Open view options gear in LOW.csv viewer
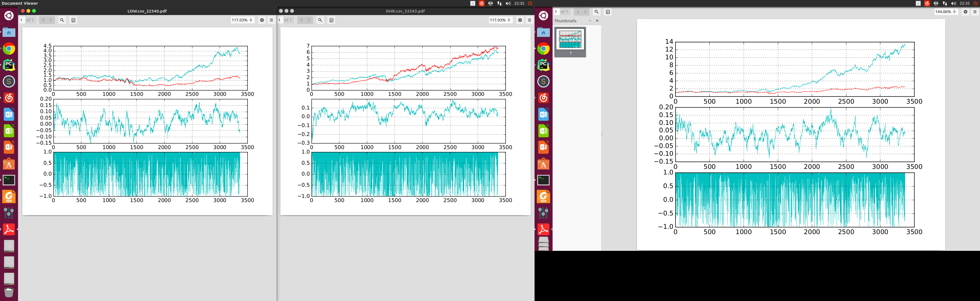980x301 pixels. pyautogui.click(x=262, y=20)
